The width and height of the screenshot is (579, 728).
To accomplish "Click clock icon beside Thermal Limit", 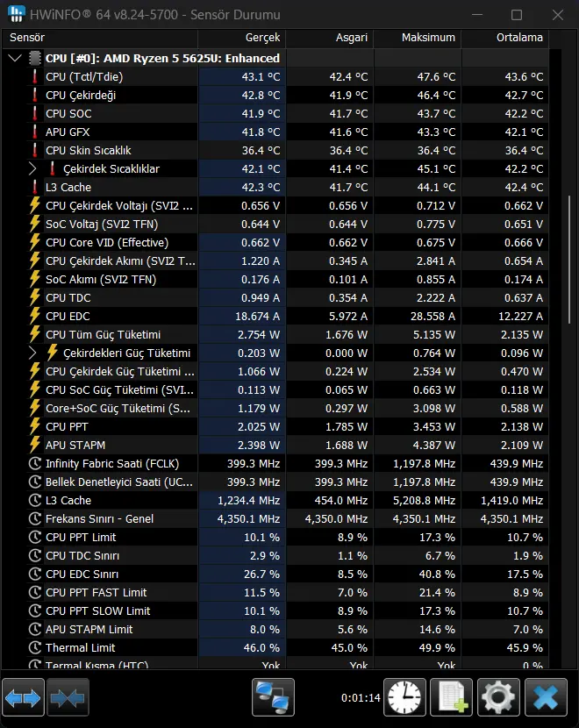I will 35,647.
